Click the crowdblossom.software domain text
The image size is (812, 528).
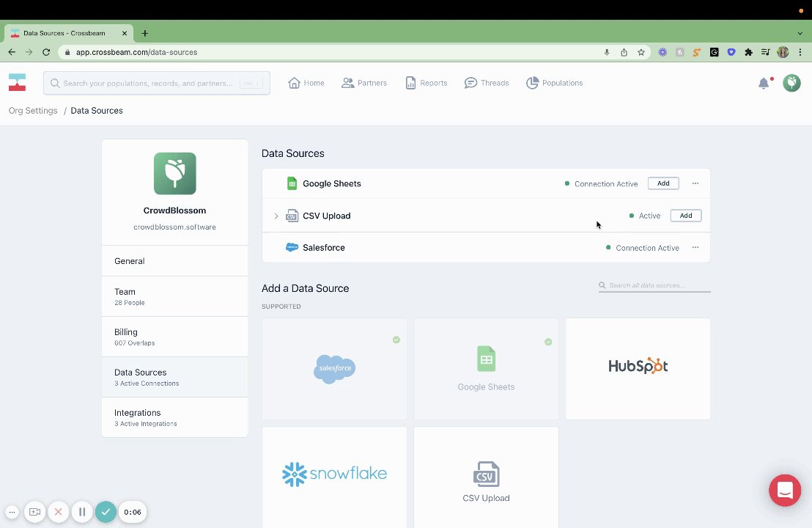[174, 227]
